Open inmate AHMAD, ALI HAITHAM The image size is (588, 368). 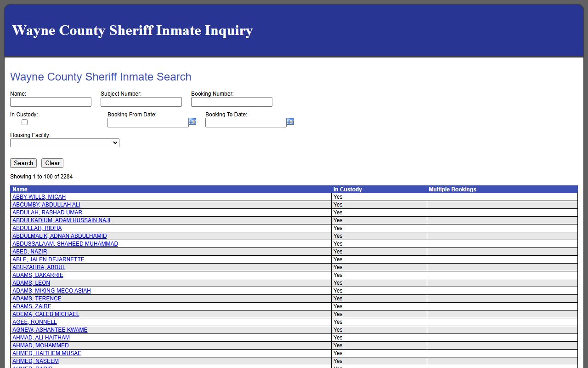tap(41, 338)
